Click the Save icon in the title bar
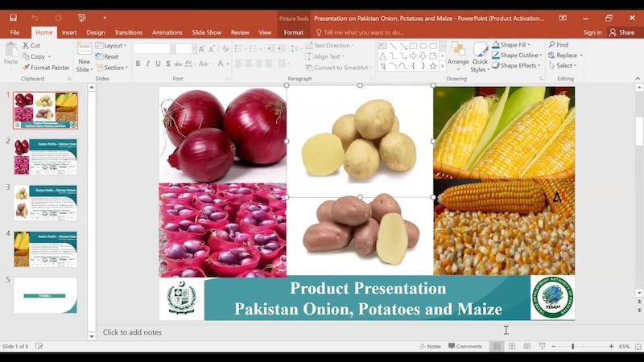644x362 pixels. 13,17
